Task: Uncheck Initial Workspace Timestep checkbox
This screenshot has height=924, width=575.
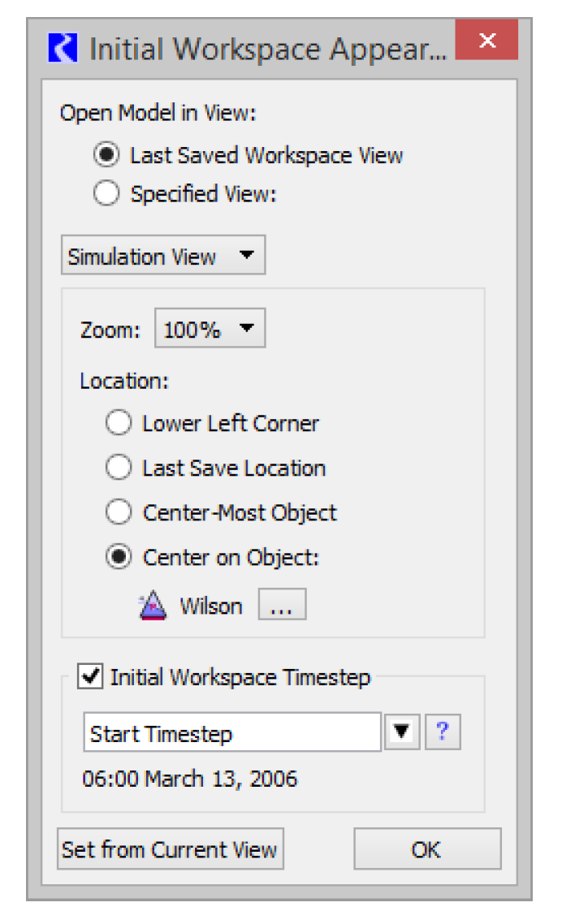Action: [90, 676]
